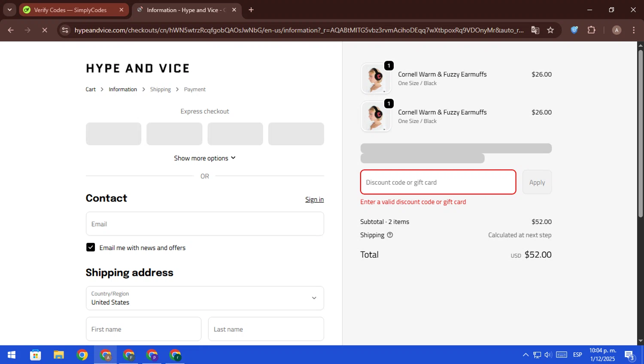Open the Windows Start menu

[12, 355]
